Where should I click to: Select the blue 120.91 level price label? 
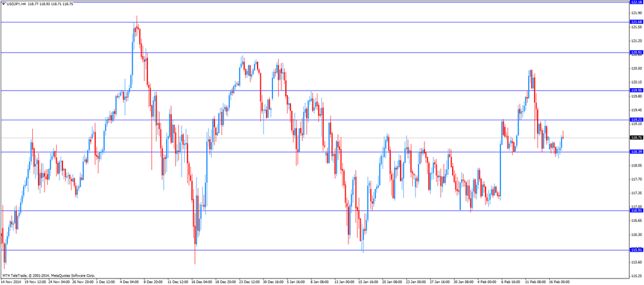pos(637,53)
